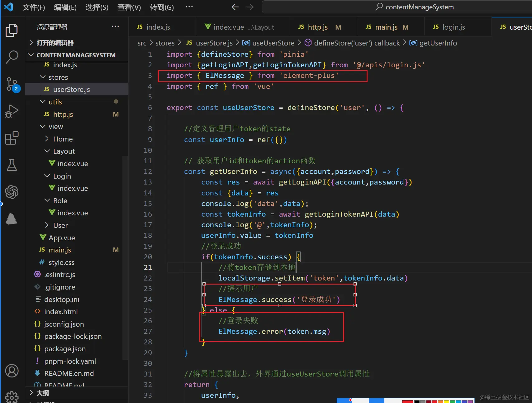
Task: Open jsconfig.json in the file tree
Action: (77, 324)
